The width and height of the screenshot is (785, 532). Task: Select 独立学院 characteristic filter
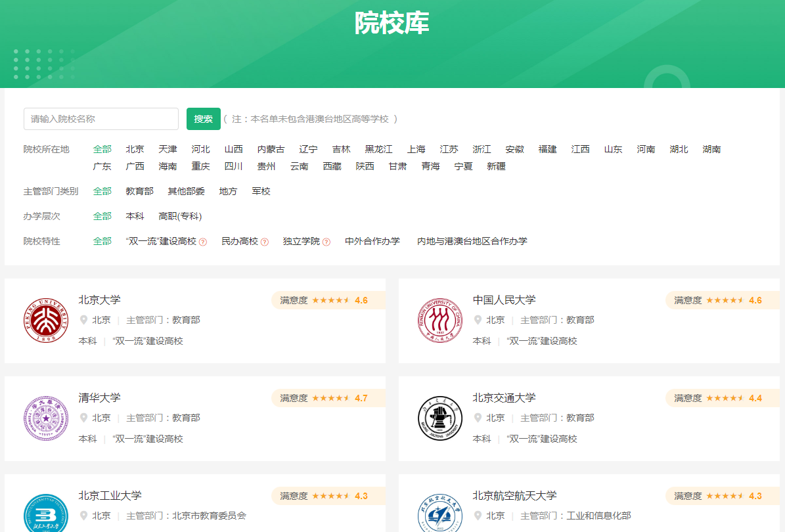302,241
